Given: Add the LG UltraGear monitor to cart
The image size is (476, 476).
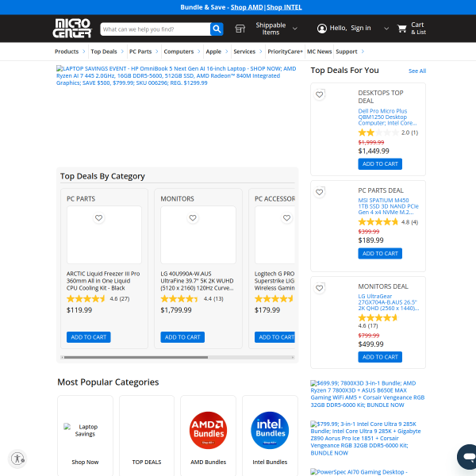Looking at the screenshot, I should [380, 357].
